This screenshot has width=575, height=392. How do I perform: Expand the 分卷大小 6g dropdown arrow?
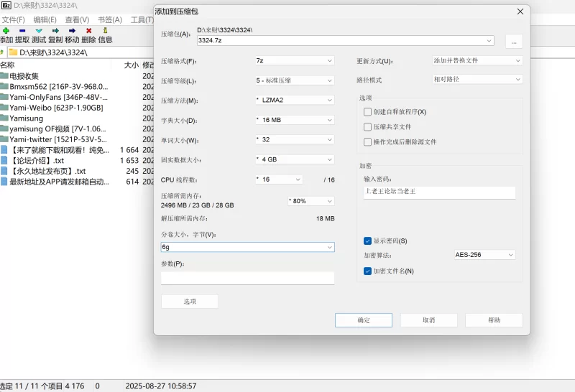[330, 247]
